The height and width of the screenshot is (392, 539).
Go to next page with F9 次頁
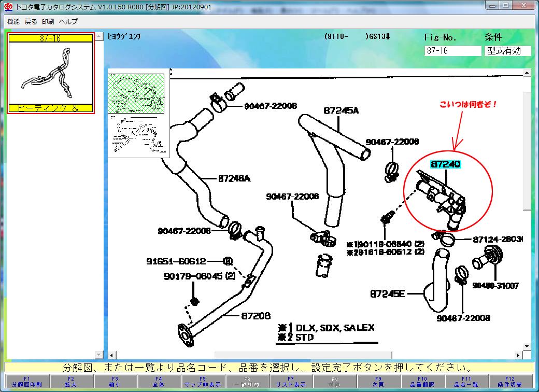tap(377, 382)
